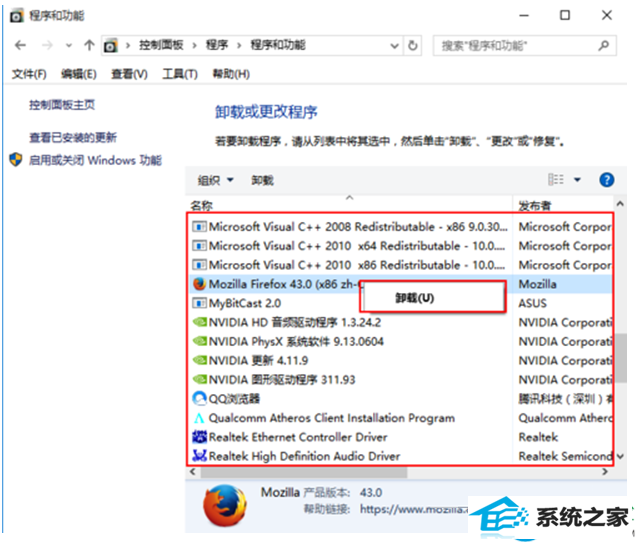Click the NVIDIA 更新 program icon
This screenshot has height=544, width=637.
point(199,360)
